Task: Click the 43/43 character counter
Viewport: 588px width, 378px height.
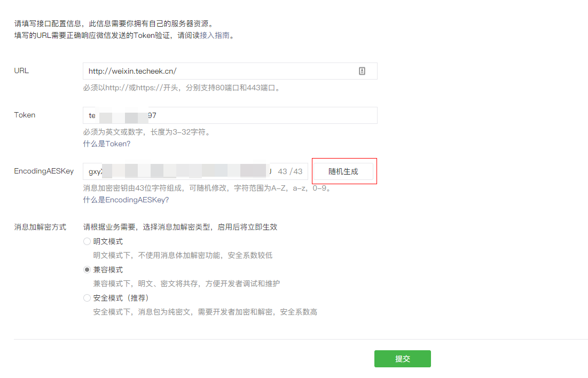Action: coord(290,171)
